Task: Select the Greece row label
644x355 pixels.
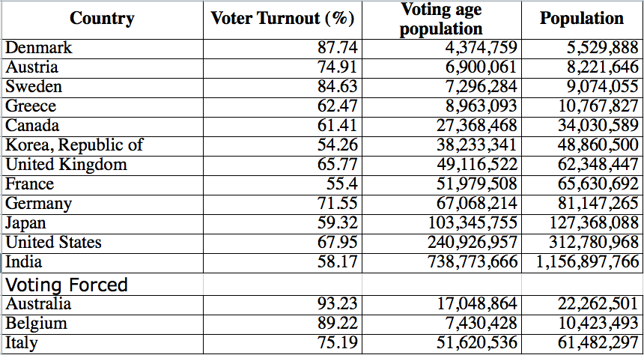Action: pos(31,106)
